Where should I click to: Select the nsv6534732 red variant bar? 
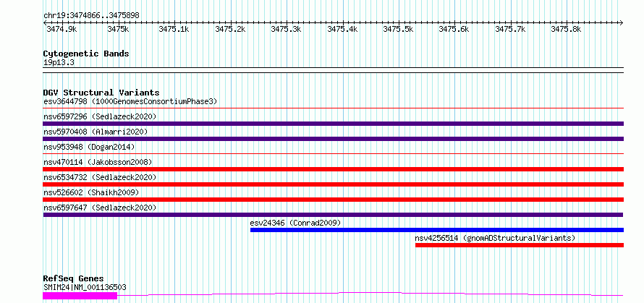pyautogui.click(x=333, y=184)
